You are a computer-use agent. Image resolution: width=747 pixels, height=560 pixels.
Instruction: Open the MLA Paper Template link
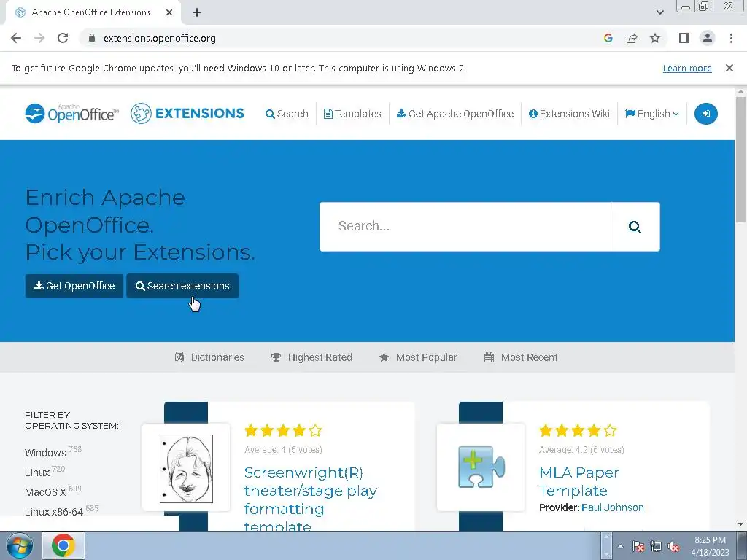click(x=578, y=481)
